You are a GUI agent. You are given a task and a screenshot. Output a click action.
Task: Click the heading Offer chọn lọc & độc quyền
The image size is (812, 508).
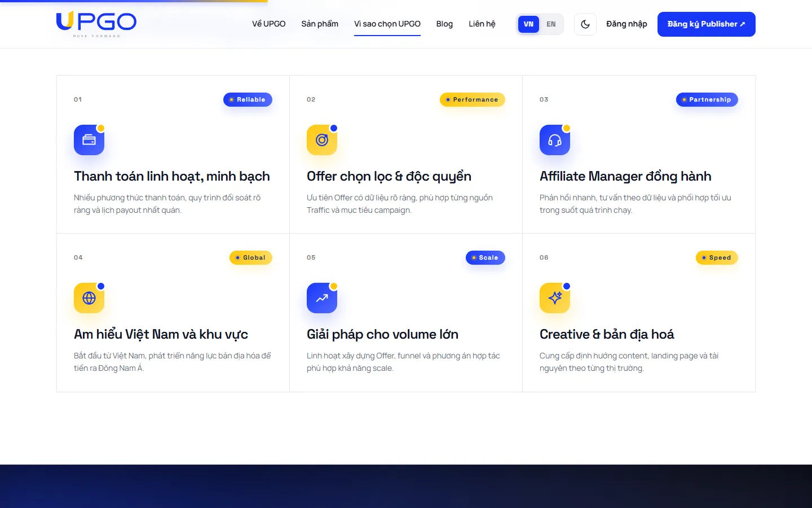(x=389, y=176)
